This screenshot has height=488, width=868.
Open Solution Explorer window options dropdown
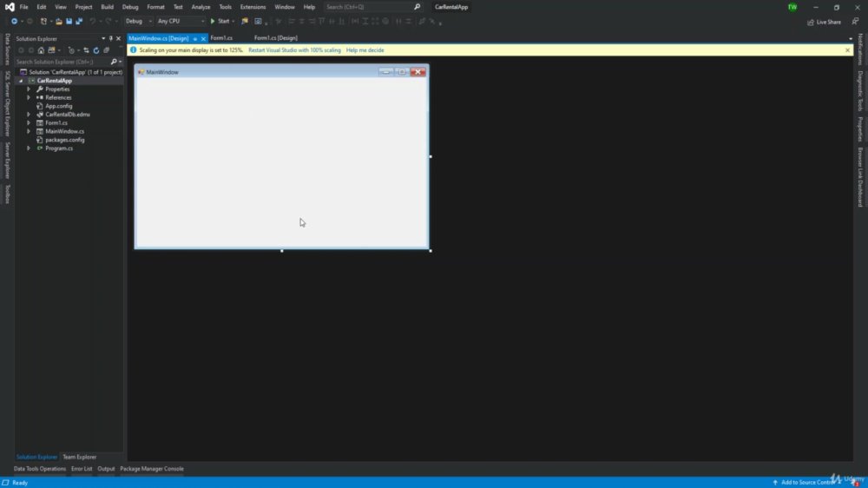click(x=103, y=39)
